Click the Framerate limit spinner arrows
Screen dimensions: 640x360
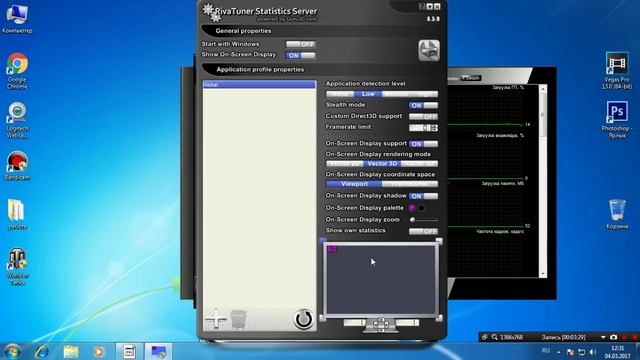click(x=434, y=128)
